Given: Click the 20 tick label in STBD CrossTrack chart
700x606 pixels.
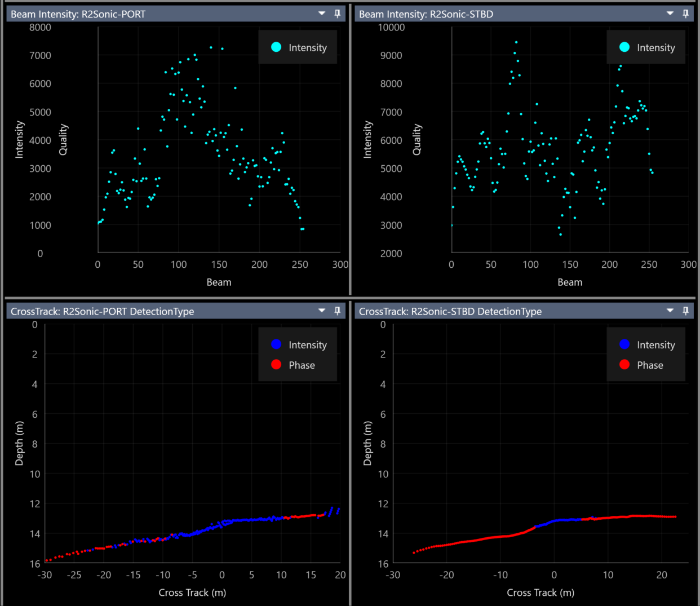Looking at the screenshot, I should pyautogui.click(x=662, y=575).
